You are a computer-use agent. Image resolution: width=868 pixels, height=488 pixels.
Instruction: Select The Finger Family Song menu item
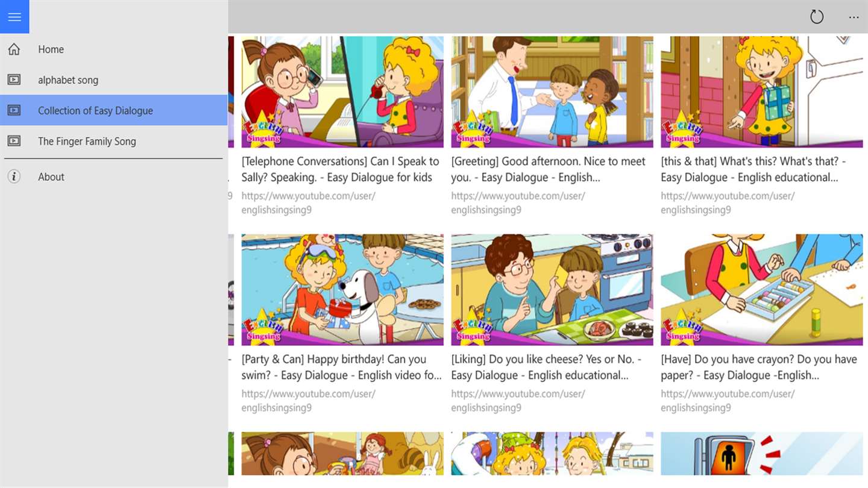pos(114,141)
